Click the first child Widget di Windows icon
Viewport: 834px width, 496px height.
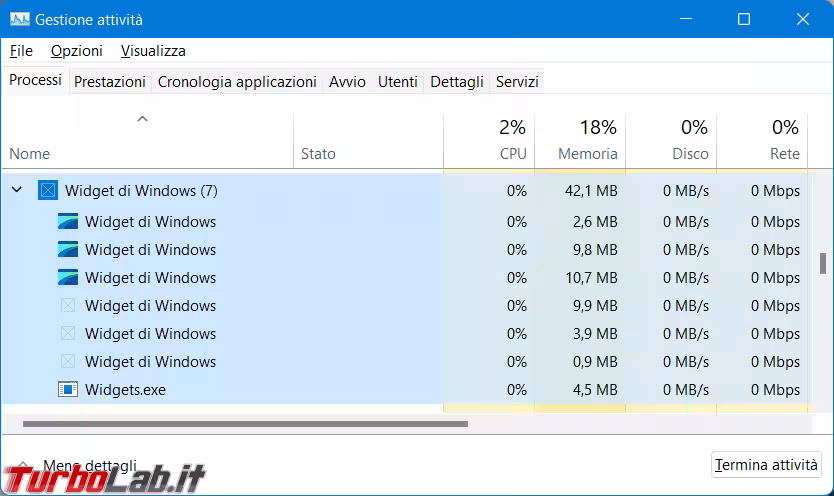tap(68, 222)
